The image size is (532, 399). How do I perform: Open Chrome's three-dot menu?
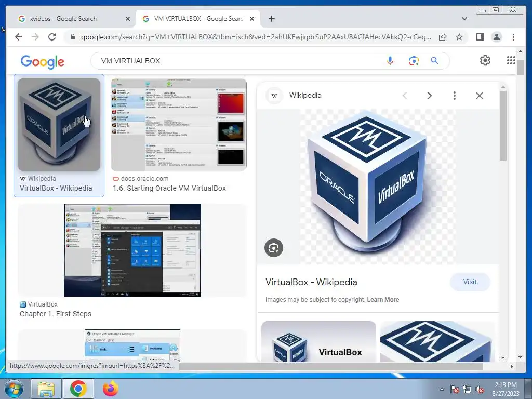click(513, 37)
